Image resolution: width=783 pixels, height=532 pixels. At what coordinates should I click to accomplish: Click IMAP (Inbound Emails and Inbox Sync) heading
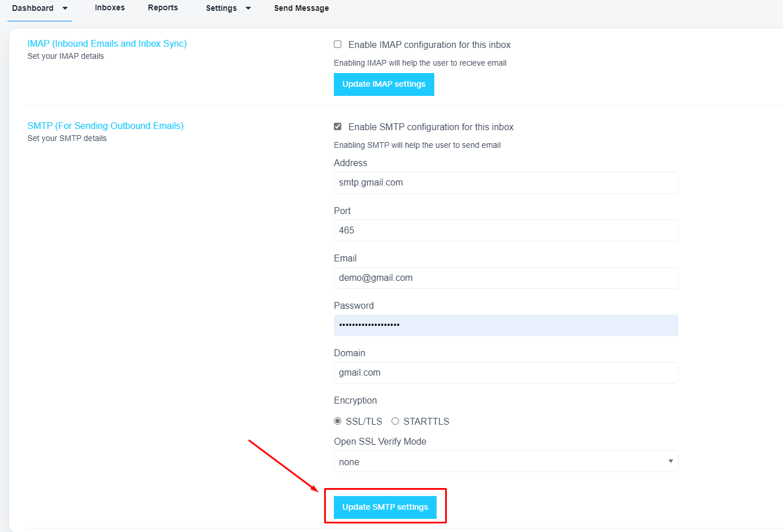point(107,43)
